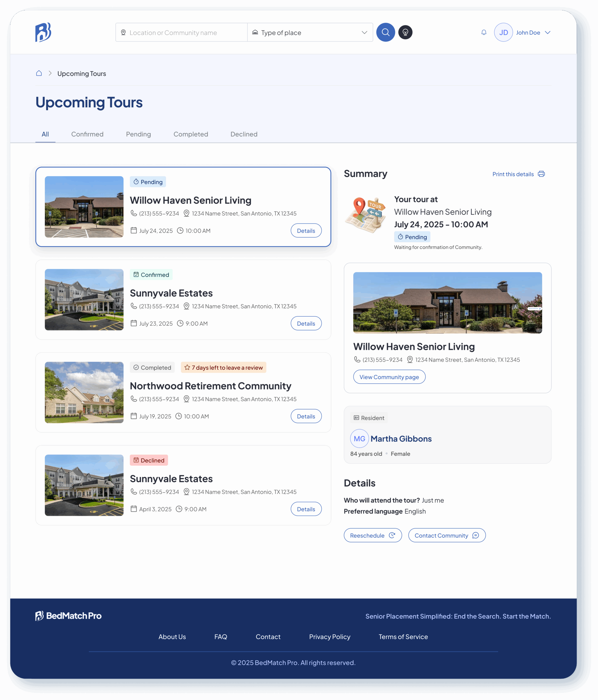Click the home breadcrumb icon
Image resolution: width=598 pixels, height=700 pixels.
click(39, 73)
